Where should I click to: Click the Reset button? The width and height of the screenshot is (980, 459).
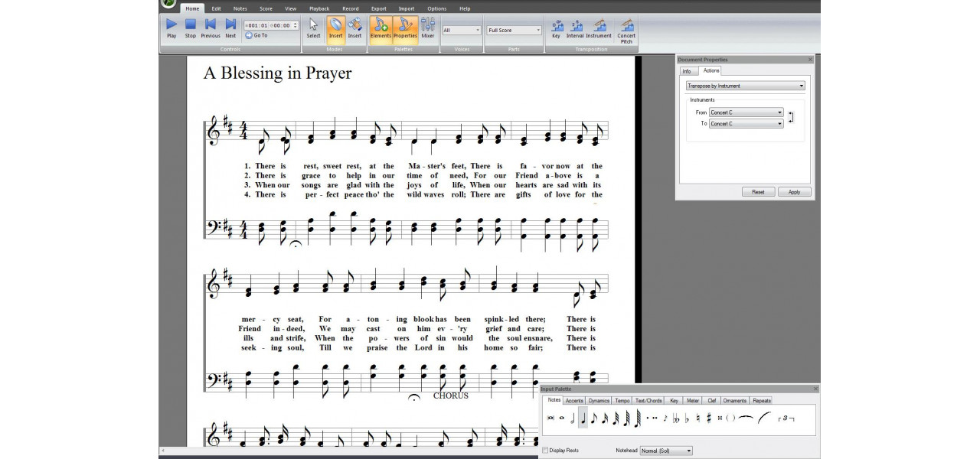pos(758,192)
